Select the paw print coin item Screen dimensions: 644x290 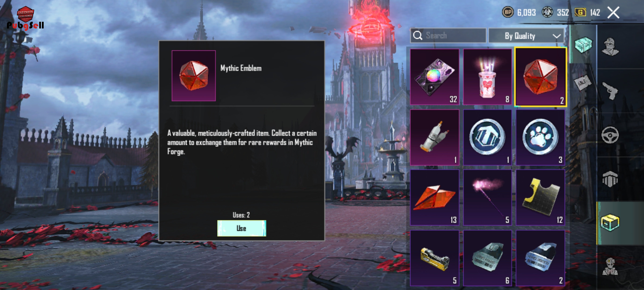pos(540,137)
